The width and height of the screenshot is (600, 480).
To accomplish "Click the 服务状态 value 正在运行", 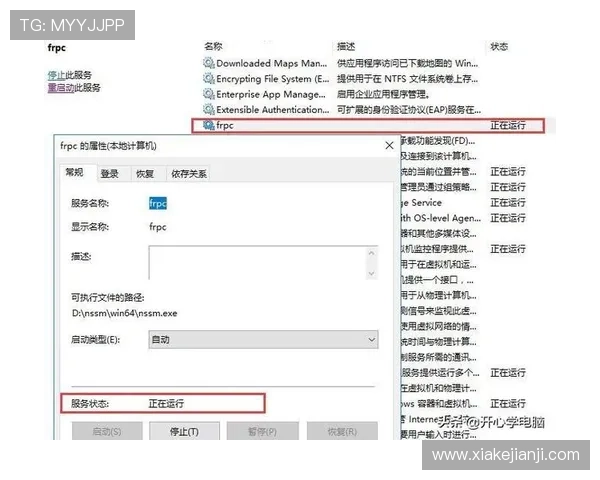I will tap(166, 403).
